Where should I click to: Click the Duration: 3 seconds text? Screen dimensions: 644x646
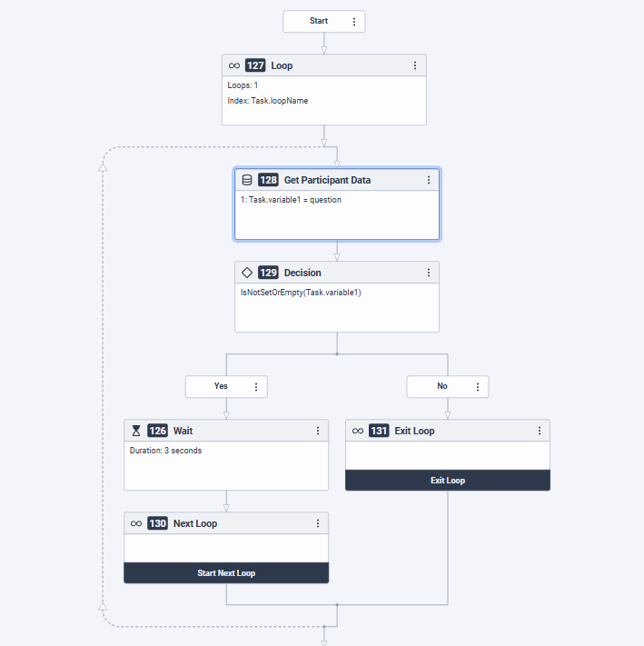tap(166, 451)
